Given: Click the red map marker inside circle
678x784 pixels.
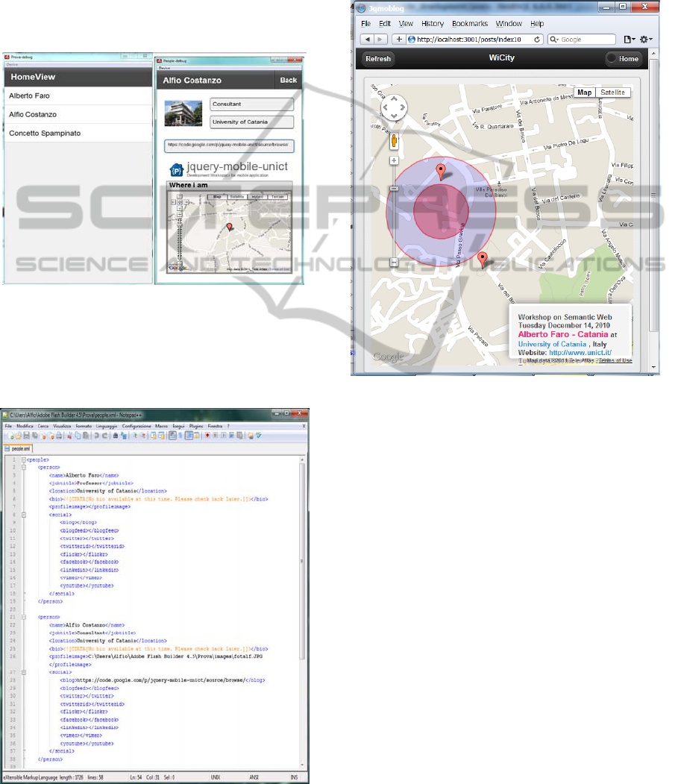Looking at the screenshot, I should coord(441,173).
